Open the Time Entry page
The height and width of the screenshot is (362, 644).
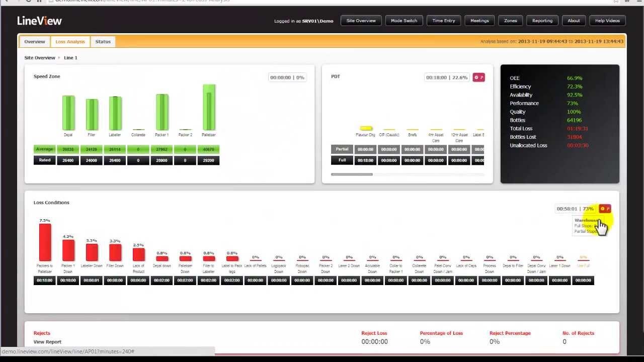pos(443,21)
